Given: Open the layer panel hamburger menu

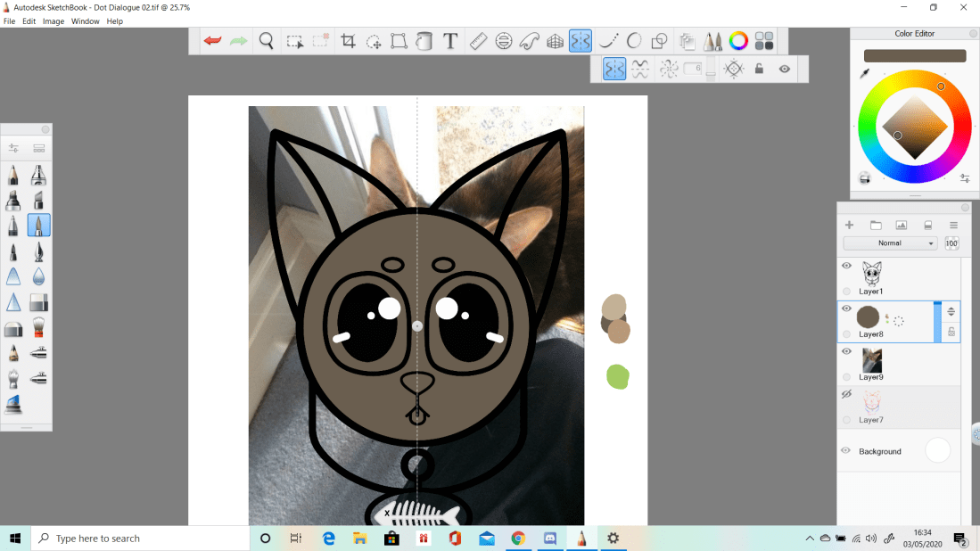Looking at the screenshot, I should coord(953,225).
